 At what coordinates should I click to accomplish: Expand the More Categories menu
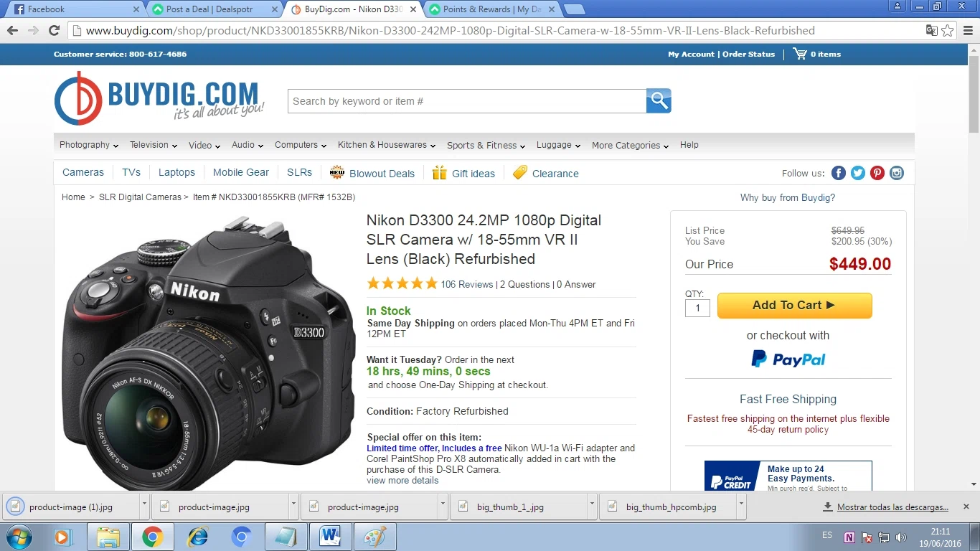click(x=631, y=145)
